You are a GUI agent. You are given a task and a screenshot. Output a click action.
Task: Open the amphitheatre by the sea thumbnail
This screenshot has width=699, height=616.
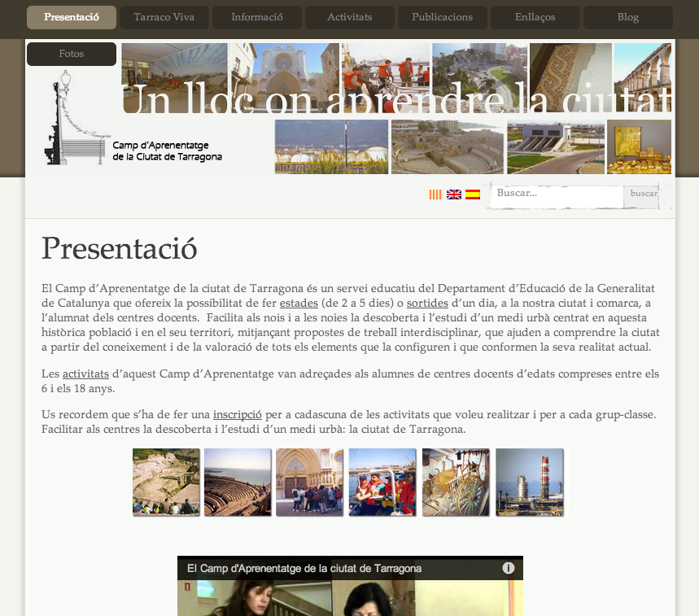238,482
